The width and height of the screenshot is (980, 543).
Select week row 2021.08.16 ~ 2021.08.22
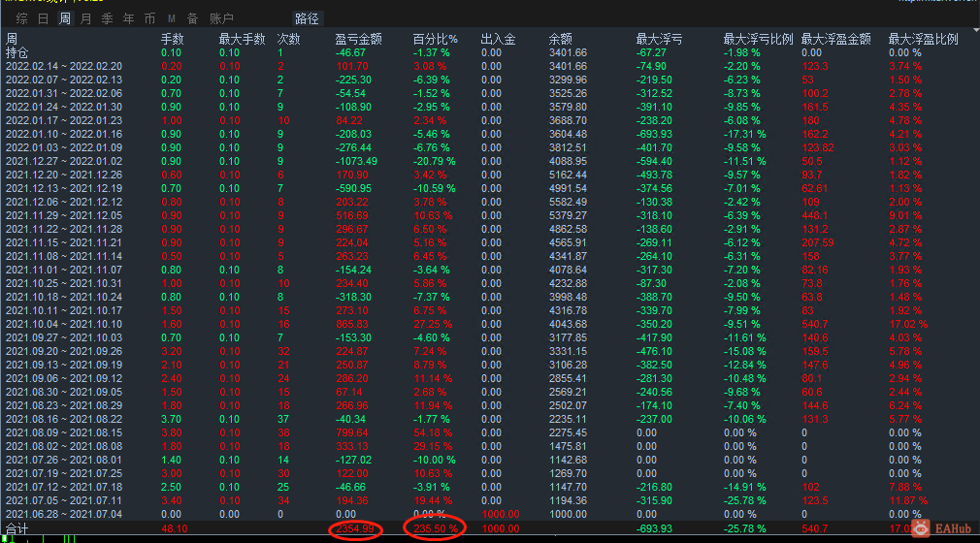(490, 419)
